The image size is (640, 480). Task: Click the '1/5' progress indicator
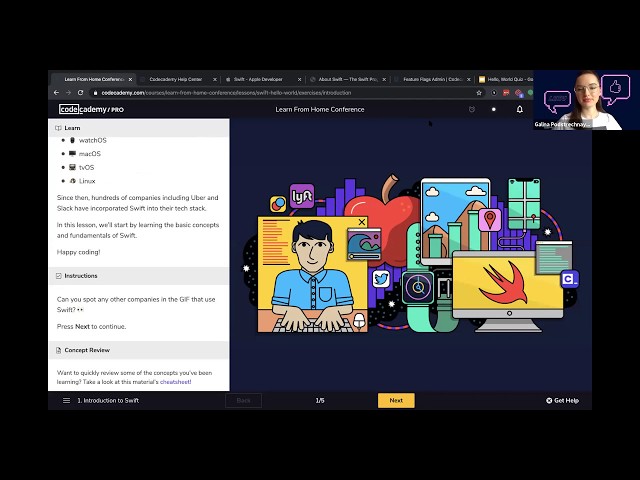320,400
